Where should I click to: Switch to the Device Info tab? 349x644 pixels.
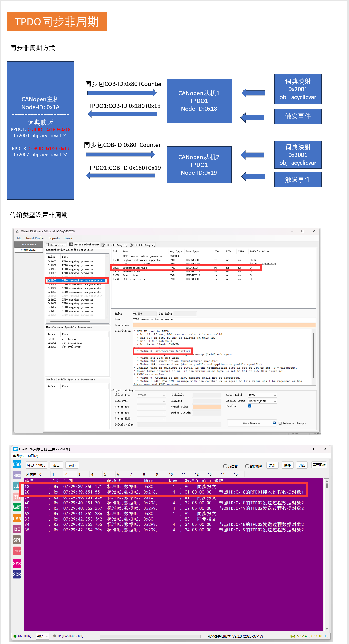pyautogui.click(x=56, y=245)
